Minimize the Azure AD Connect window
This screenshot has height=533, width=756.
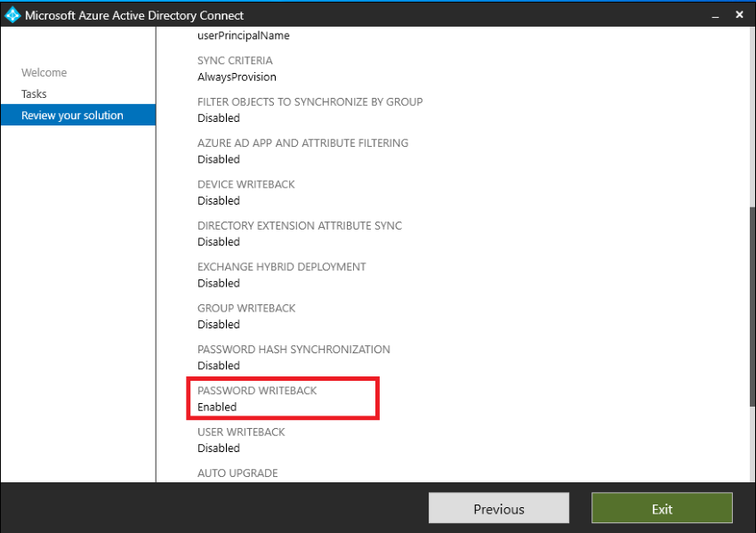click(x=715, y=15)
